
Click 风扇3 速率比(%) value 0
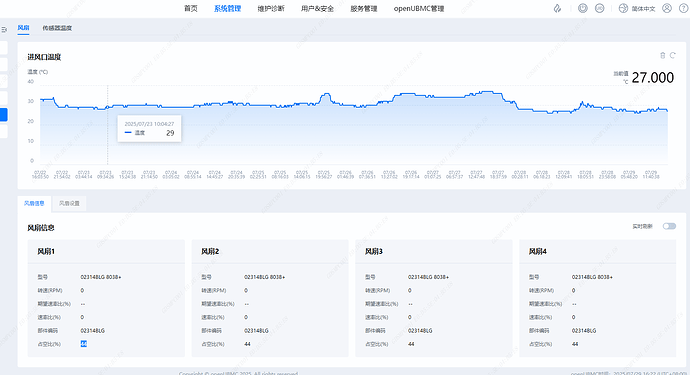pyautogui.click(x=410, y=317)
